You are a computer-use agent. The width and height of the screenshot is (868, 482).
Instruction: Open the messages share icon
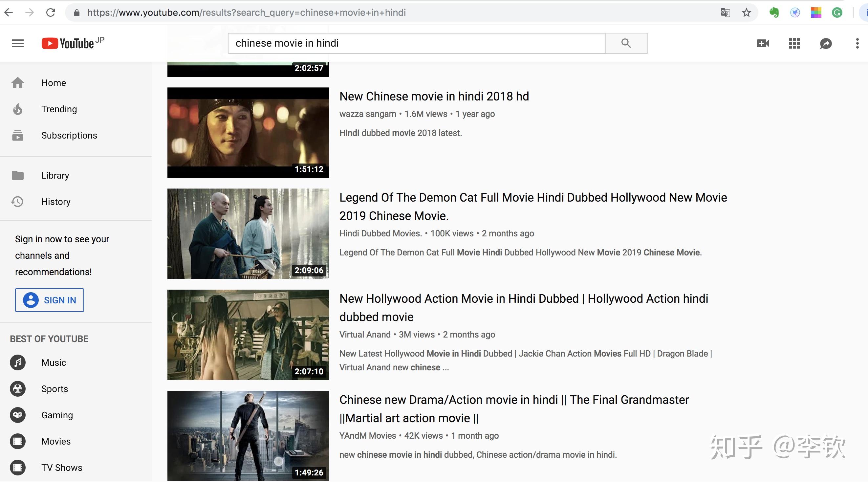tap(826, 43)
